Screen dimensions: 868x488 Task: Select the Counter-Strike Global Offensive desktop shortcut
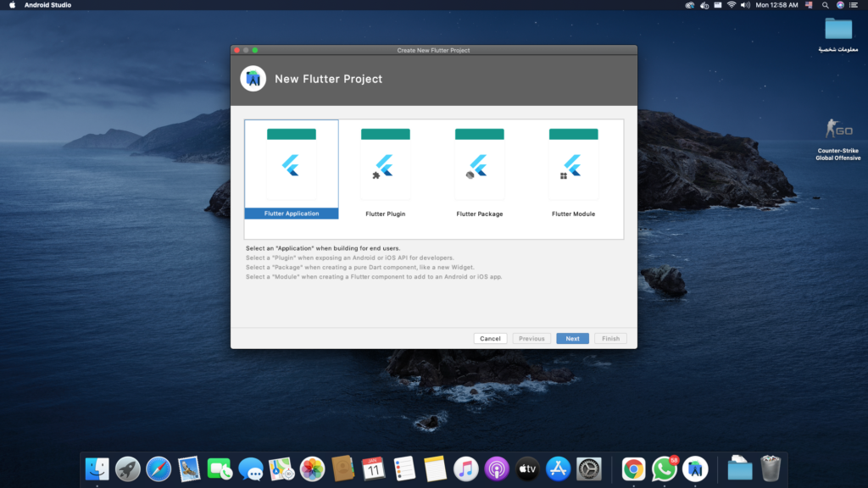838,140
